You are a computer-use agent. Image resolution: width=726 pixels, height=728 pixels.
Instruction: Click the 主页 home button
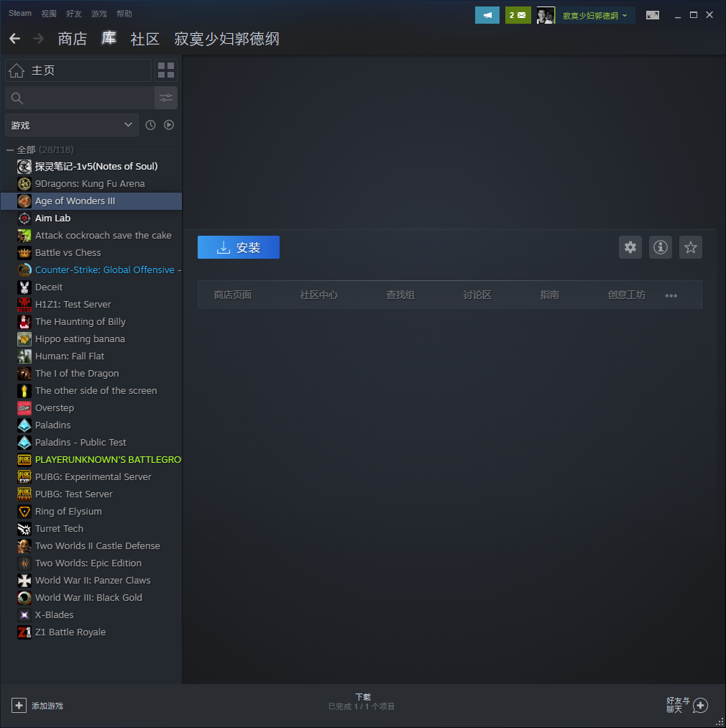pos(78,70)
